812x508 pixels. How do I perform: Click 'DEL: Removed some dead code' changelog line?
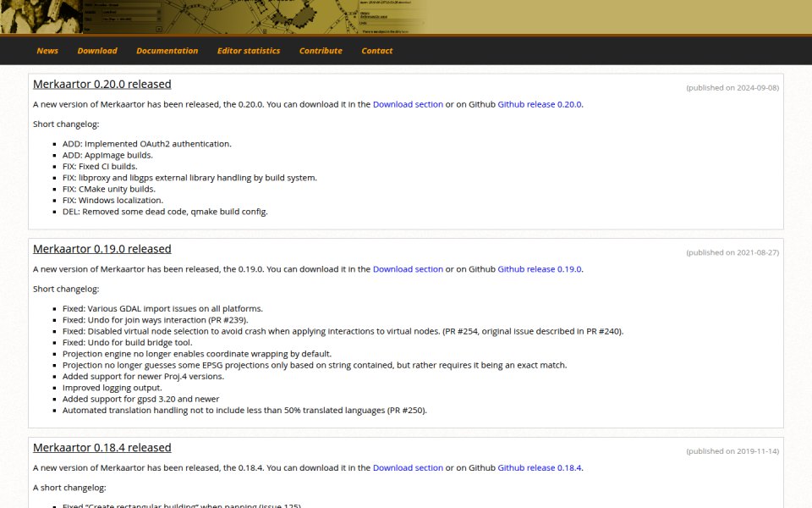165,212
